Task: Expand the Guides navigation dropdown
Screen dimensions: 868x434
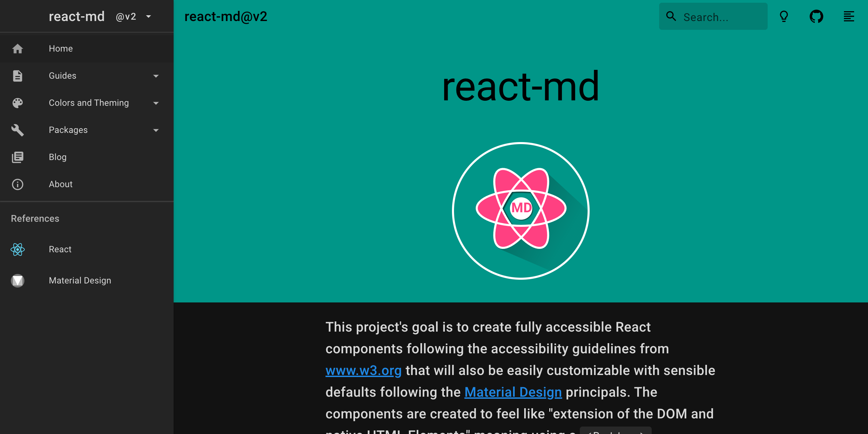Action: pyautogui.click(x=155, y=76)
